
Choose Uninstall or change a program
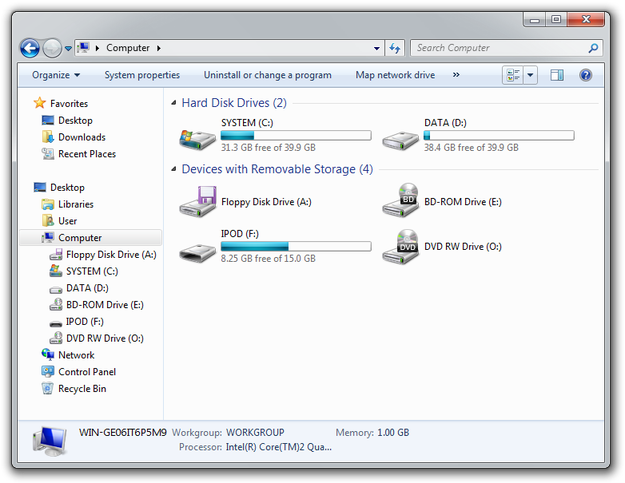tap(267, 75)
